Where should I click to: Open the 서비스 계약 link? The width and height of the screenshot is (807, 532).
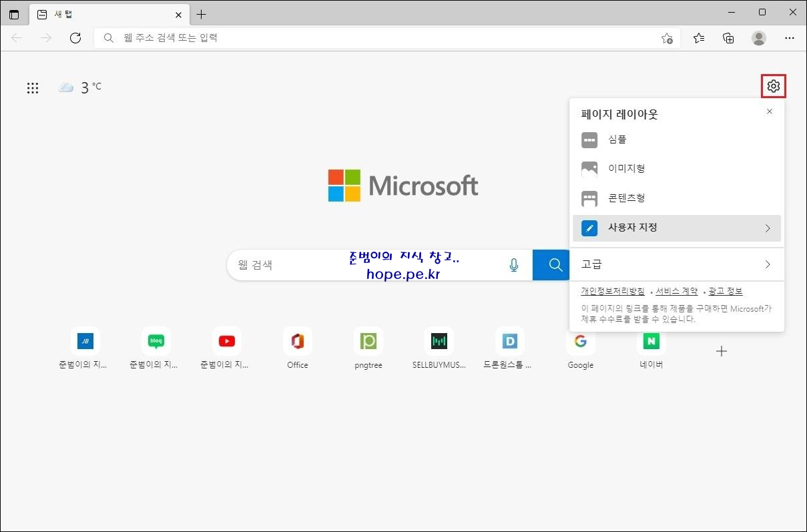pos(676,292)
